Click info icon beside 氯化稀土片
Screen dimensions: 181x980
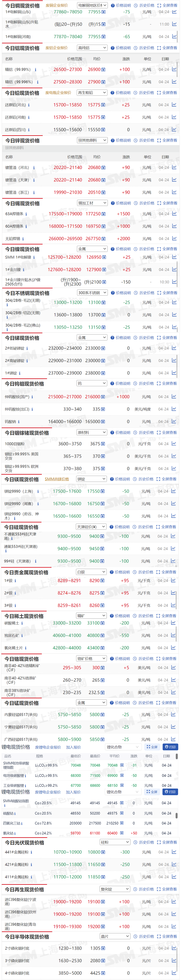tap(26, 648)
